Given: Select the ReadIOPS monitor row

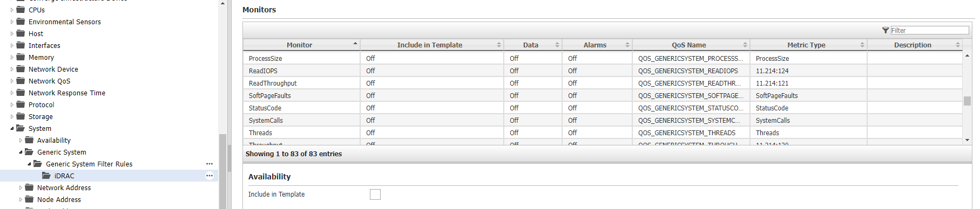Looking at the screenshot, I should pyautogui.click(x=603, y=71).
